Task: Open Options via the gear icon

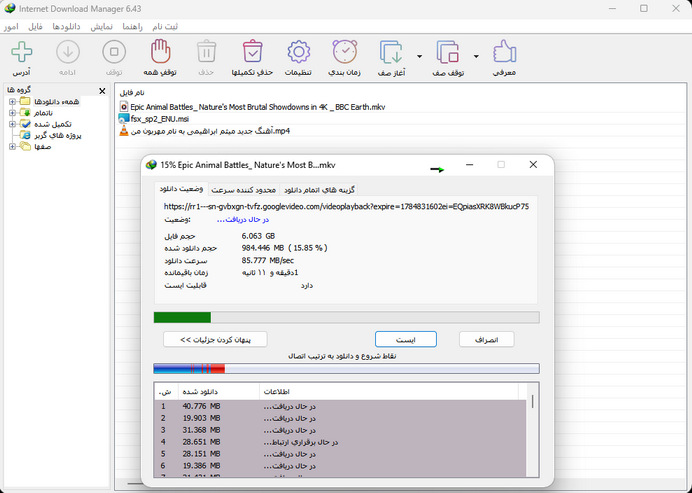Action: pyautogui.click(x=299, y=52)
